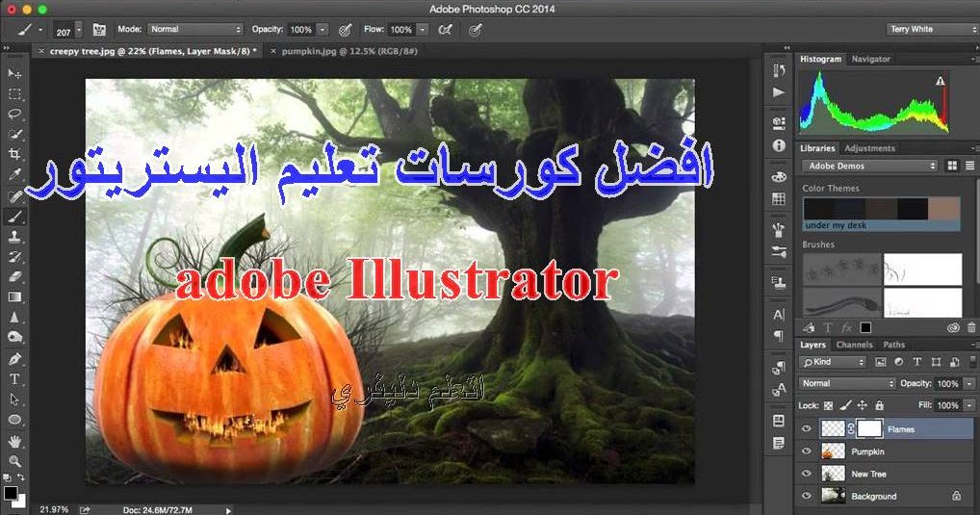Open the History panel icon
The height and width of the screenshot is (515, 980).
779,70
